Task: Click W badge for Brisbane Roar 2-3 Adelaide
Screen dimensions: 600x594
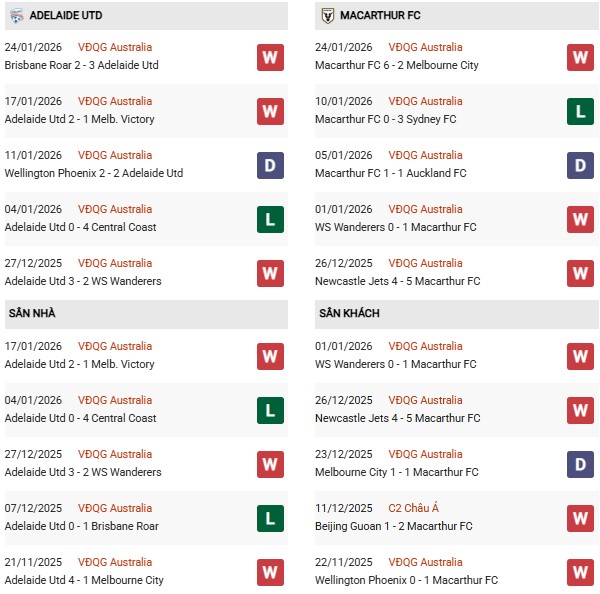Action: 270,57
